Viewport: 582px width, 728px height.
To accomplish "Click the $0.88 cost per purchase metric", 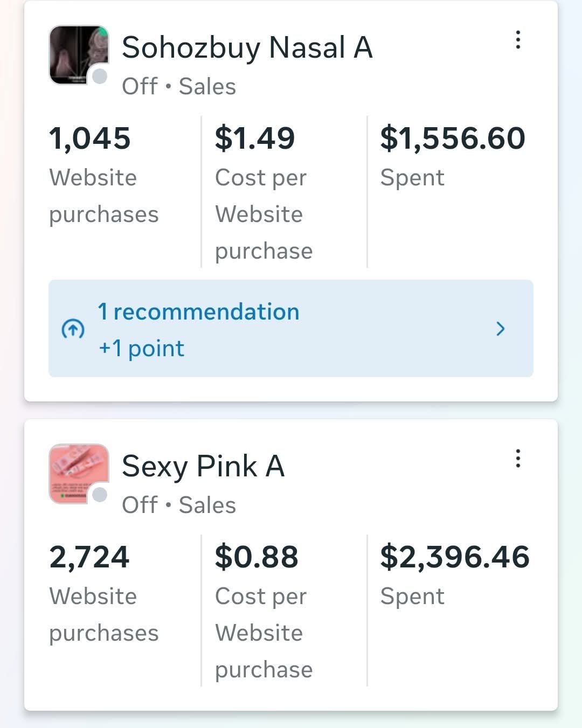I will (x=256, y=557).
